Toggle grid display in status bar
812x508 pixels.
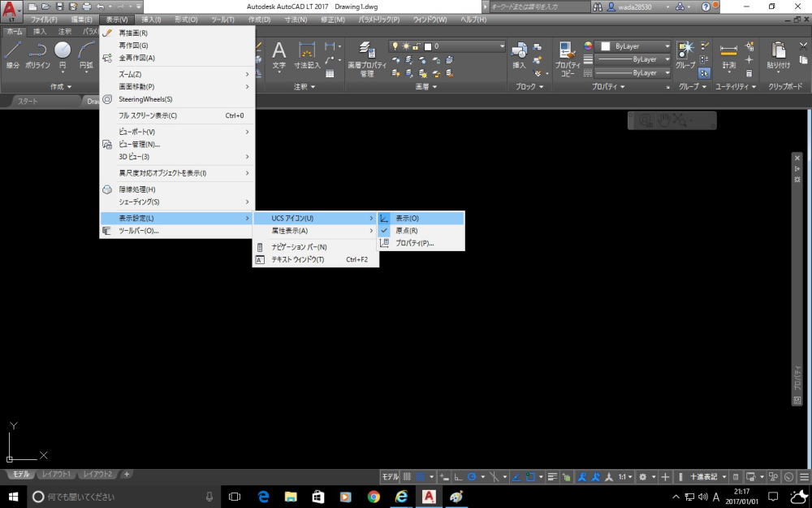pyautogui.click(x=407, y=477)
